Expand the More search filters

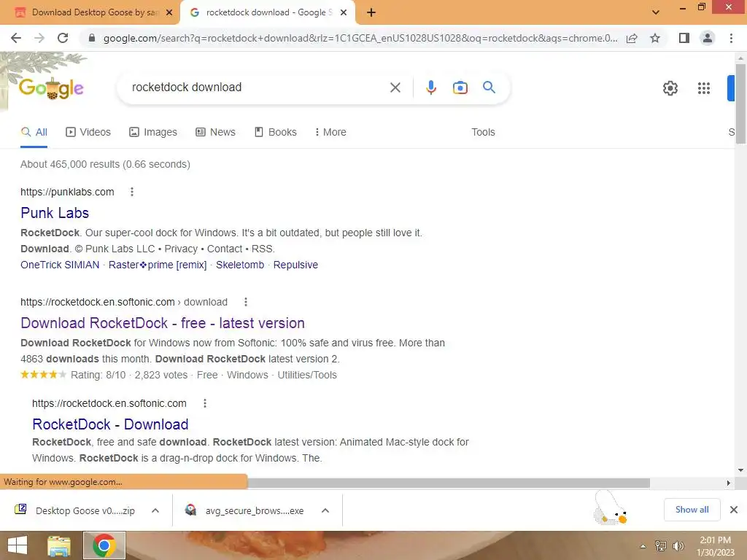click(330, 132)
